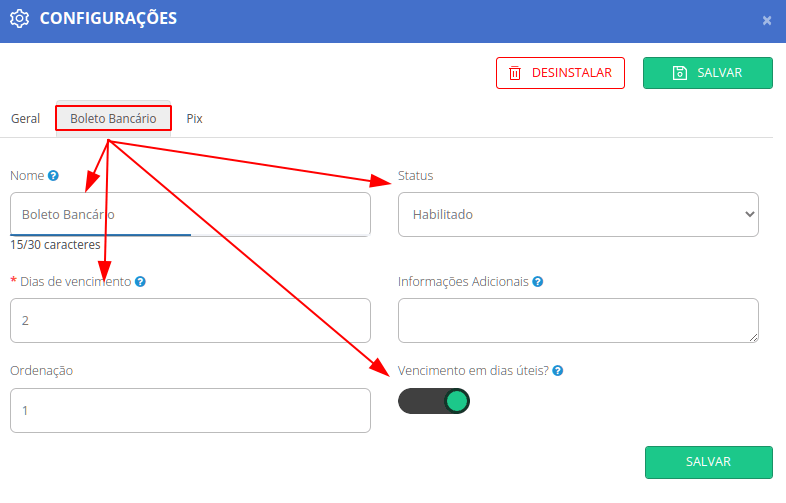
Task: Click help icon next to Vencimento em dias úteis
Action: click(x=558, y=371)
